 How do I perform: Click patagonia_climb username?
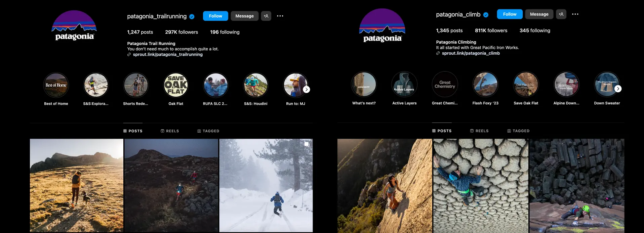click(x=458, y=14)
